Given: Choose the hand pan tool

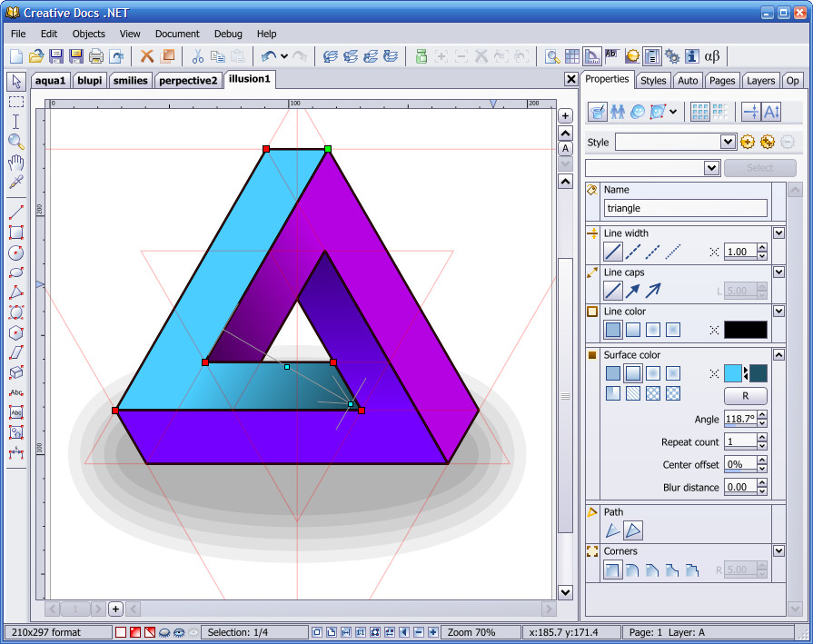Looking at the screenshot, I should [x=16, y=163].
